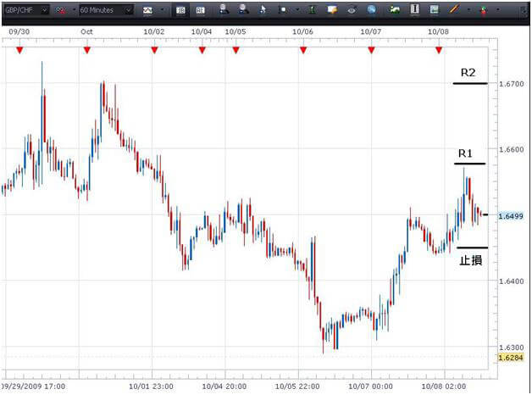Viewport: 532px width, 395px height.
Task: Click the eye visibility icon in toolbar
Action: click(x=352, y=10)
